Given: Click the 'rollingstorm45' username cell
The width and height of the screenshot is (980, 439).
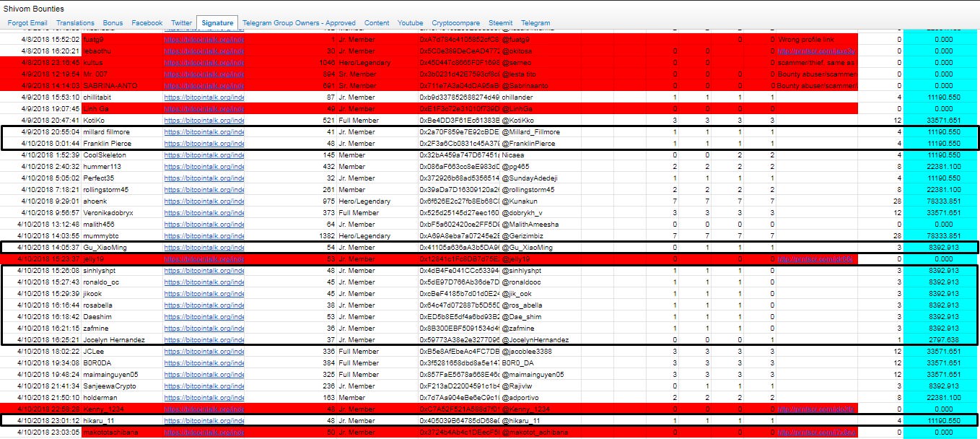Looking at the screenshot, I should (x=106, y=190).
